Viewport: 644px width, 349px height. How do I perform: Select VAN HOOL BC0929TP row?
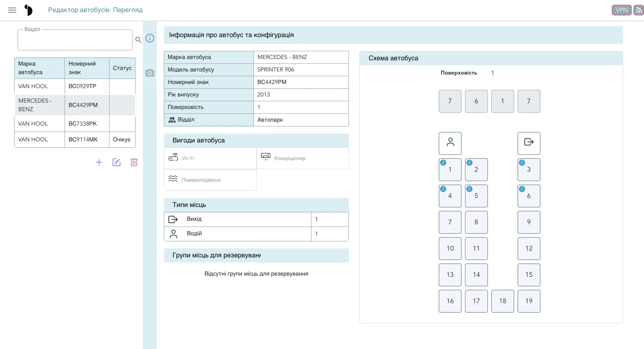coord(75,87)
